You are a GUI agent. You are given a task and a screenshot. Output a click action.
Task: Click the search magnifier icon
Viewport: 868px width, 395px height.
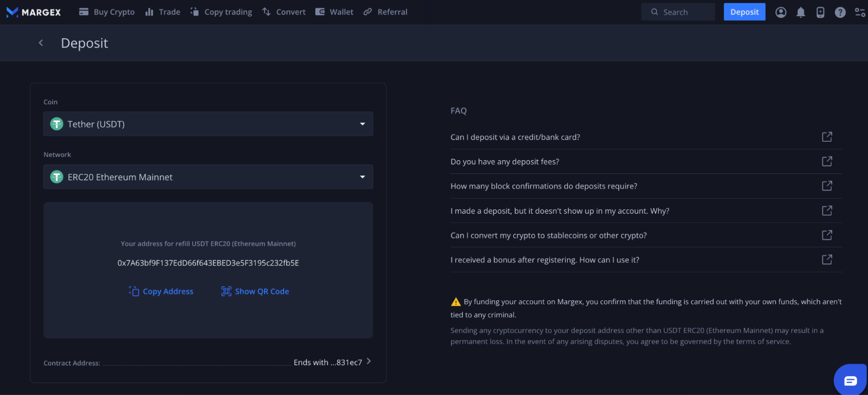click(x=654, y=12)
